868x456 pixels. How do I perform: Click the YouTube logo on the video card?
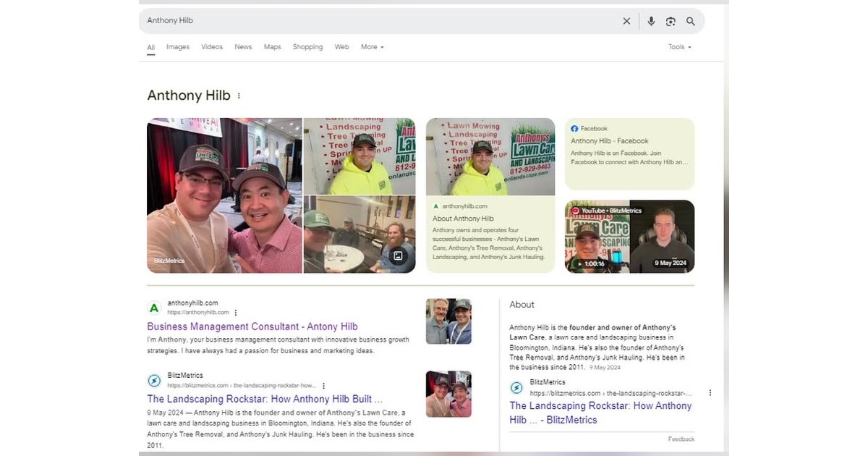pos(576,211)
